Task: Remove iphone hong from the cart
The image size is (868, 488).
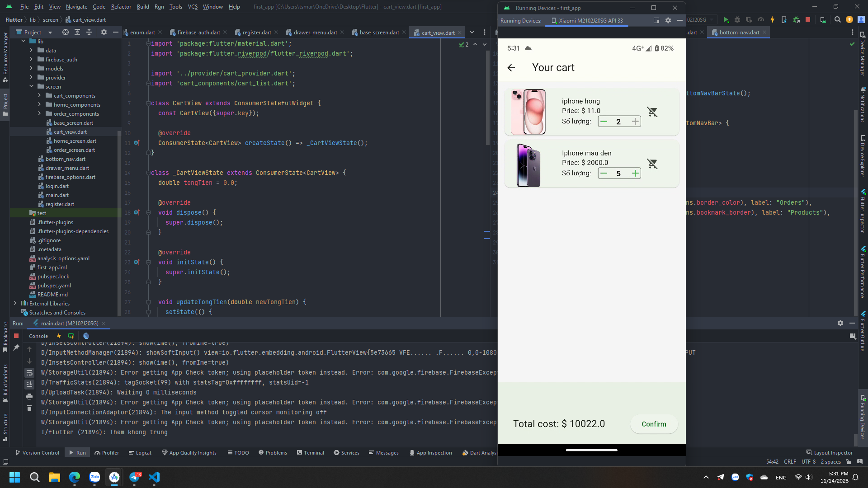Action: coord(652,112)
